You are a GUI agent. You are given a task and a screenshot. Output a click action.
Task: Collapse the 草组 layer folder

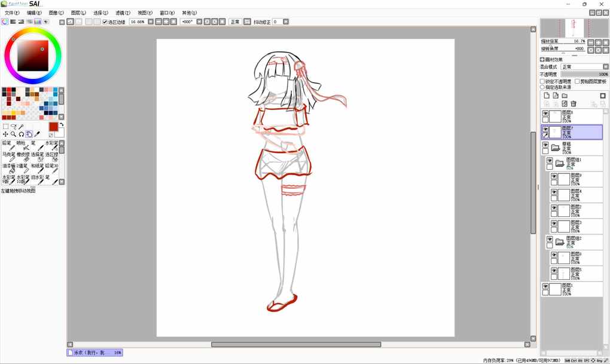[556, 148]
